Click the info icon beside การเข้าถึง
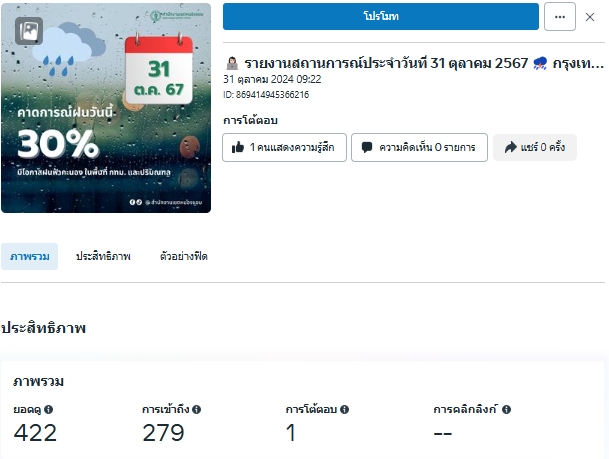The height and width of the screenshot is (459, 609). tap(197, 409)
